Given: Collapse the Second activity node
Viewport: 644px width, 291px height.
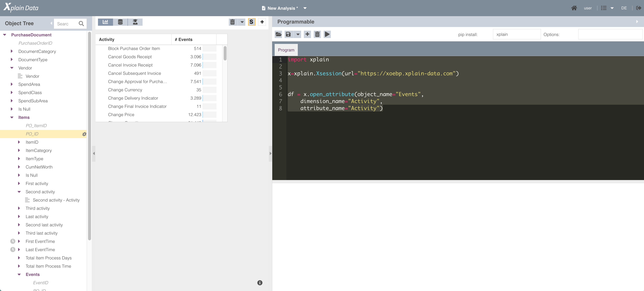Looking at the screenshot, I should point(19,192).
